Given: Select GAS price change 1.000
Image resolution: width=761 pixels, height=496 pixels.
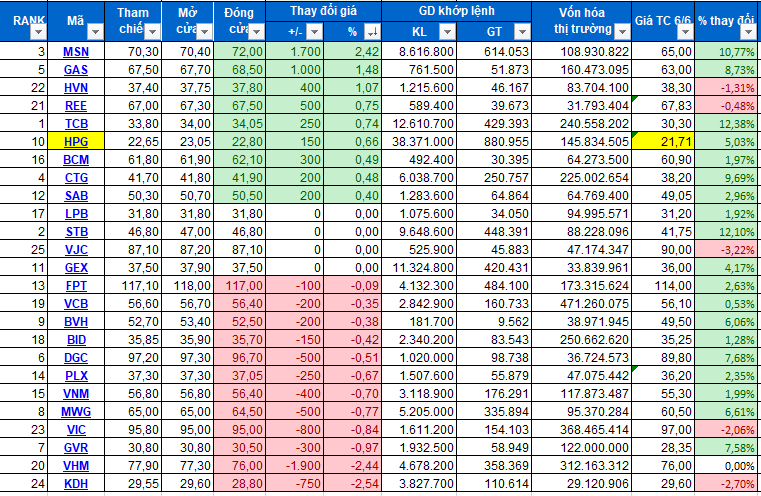Looking at the screenshot, I should pos(295,70).
